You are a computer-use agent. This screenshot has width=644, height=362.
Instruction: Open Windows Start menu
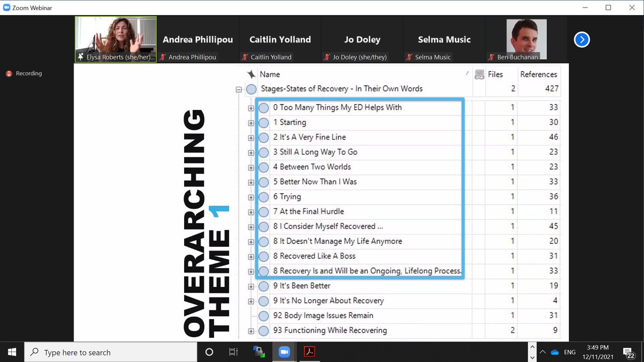pos(12,352)
